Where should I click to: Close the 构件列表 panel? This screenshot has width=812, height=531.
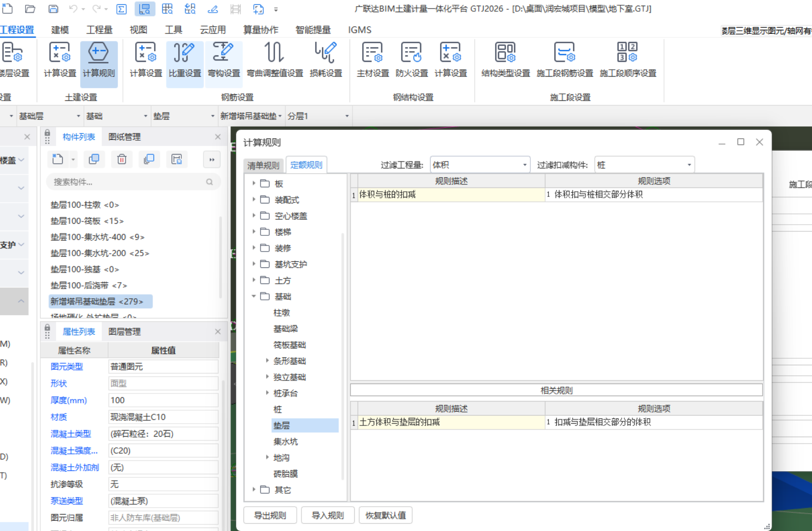click(x=218, y=137)
